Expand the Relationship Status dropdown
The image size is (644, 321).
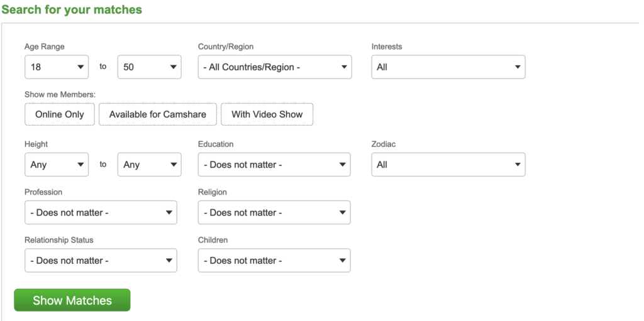[x=101, y=260]
